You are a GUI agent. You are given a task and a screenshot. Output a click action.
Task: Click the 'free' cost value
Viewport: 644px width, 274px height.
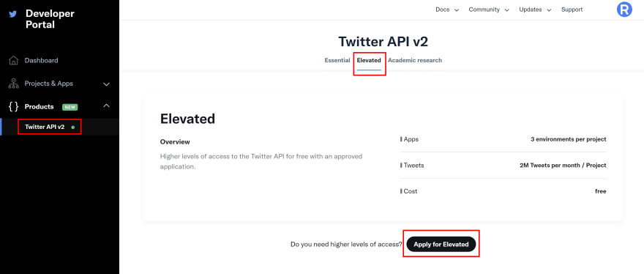[601, 191]
